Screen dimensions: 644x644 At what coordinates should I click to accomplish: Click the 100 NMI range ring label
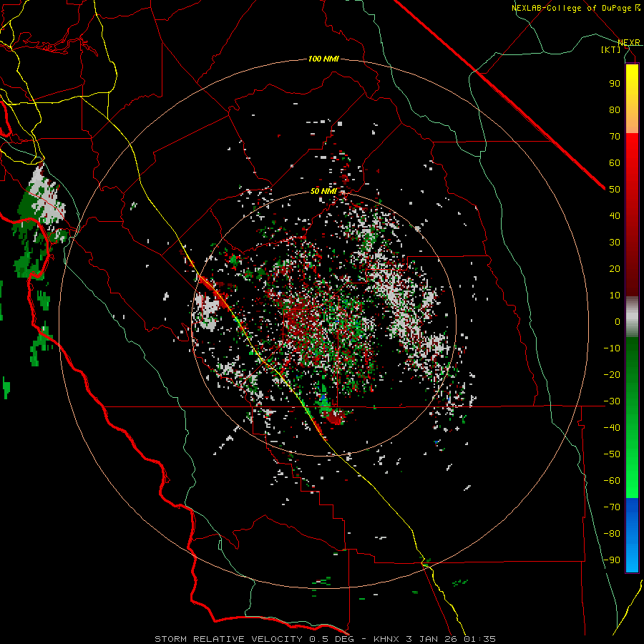(x=323, y=59)
